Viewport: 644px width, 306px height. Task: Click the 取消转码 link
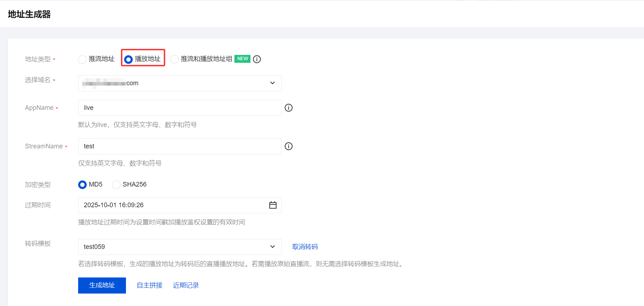305,247
